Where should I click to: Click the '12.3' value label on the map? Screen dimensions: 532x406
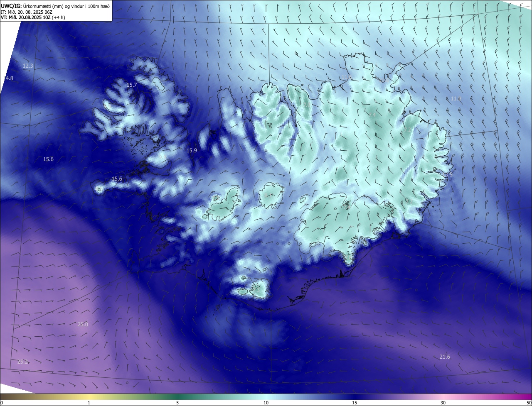tap(28, 66)
